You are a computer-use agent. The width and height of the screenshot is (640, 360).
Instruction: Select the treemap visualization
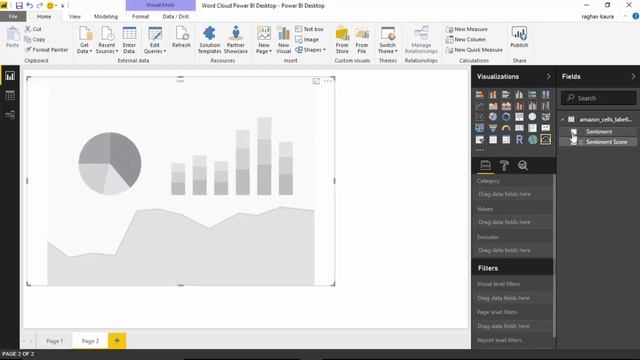519,117
